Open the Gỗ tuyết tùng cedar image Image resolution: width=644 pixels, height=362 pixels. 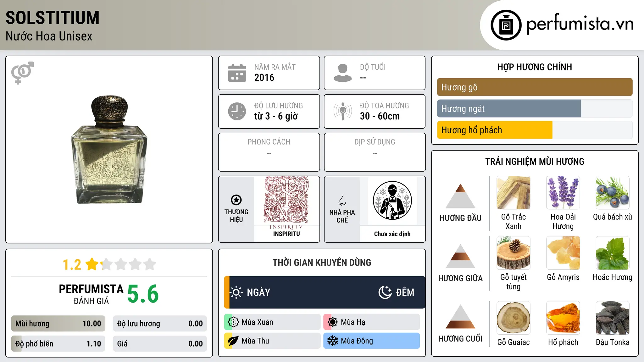[514, 253]
